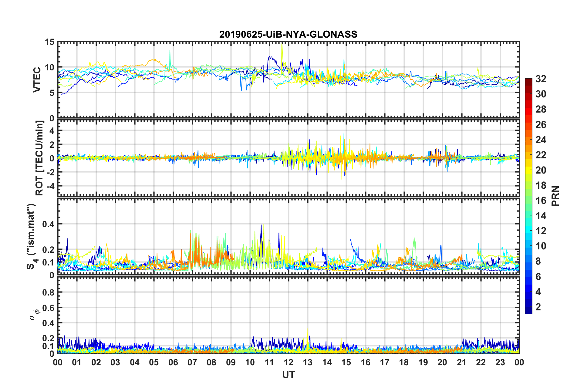
Task: Click the colorbar tick label 28
Action: tap(541, 109)
